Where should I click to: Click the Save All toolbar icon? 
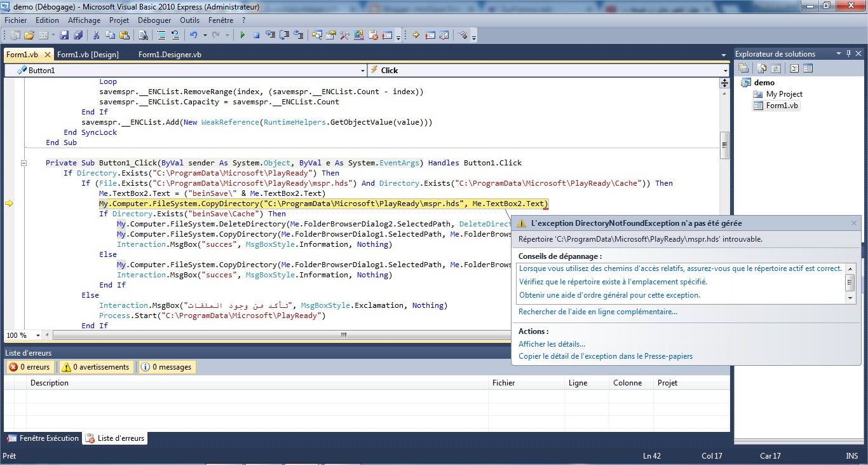(78, 36)
